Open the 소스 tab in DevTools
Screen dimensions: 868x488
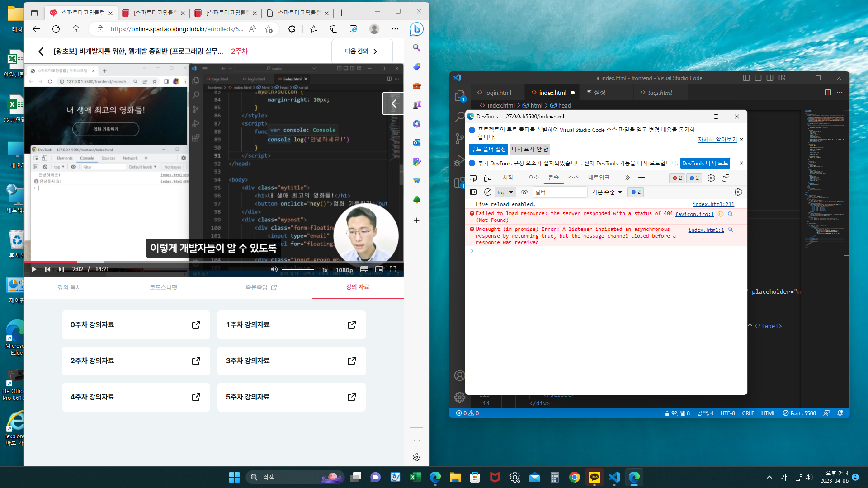pyautogui.click(x=573, y=178)
